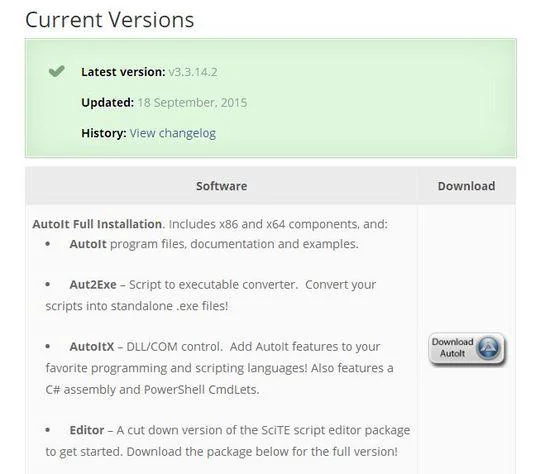Click the bold Aut2Exe item name

coord(93,285)
